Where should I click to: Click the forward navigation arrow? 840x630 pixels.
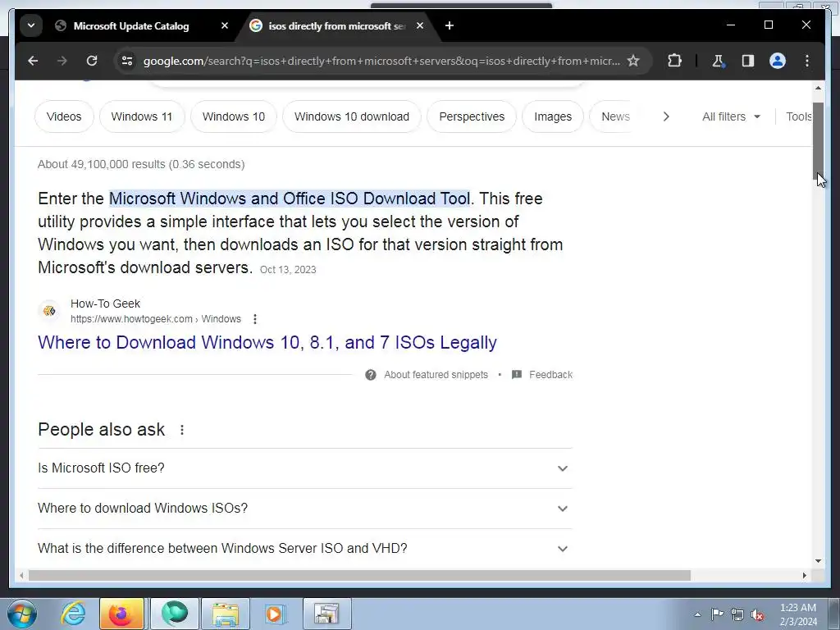(x=62, y=61)
